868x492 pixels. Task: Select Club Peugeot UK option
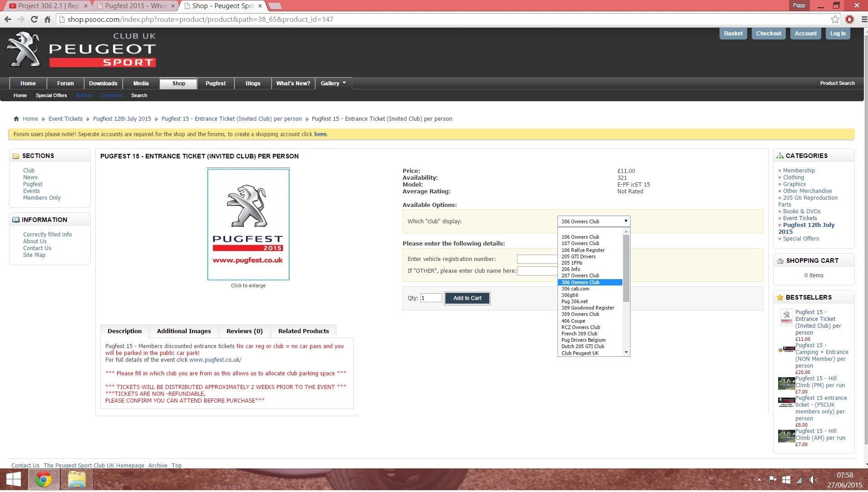(x=580, y=353)
